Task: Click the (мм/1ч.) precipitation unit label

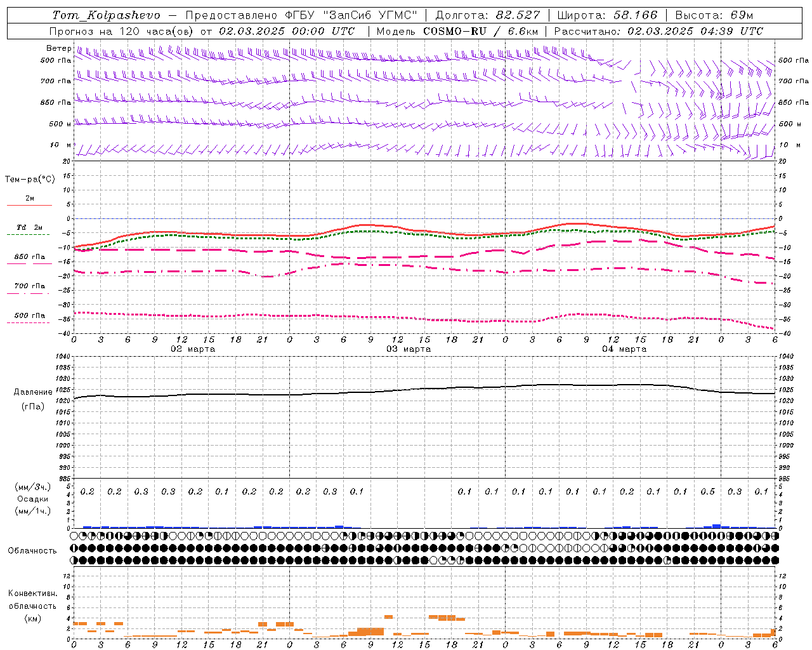Action: pos(32,511)
